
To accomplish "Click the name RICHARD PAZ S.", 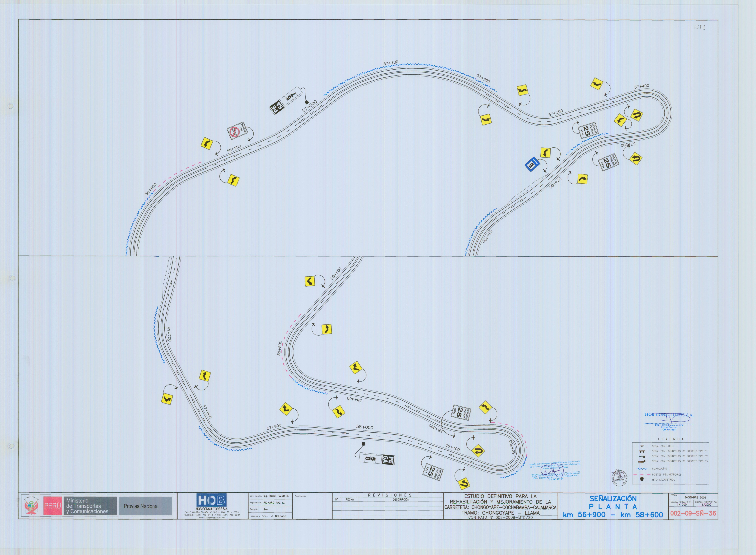I will (x=274, y=503).
